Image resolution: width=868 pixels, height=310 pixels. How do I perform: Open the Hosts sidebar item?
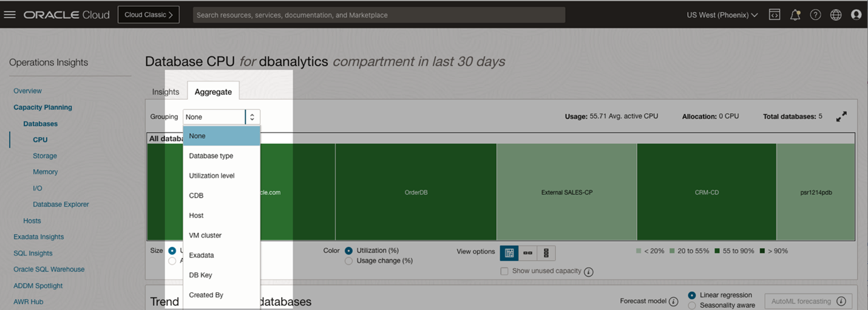(x=32, y=221)
